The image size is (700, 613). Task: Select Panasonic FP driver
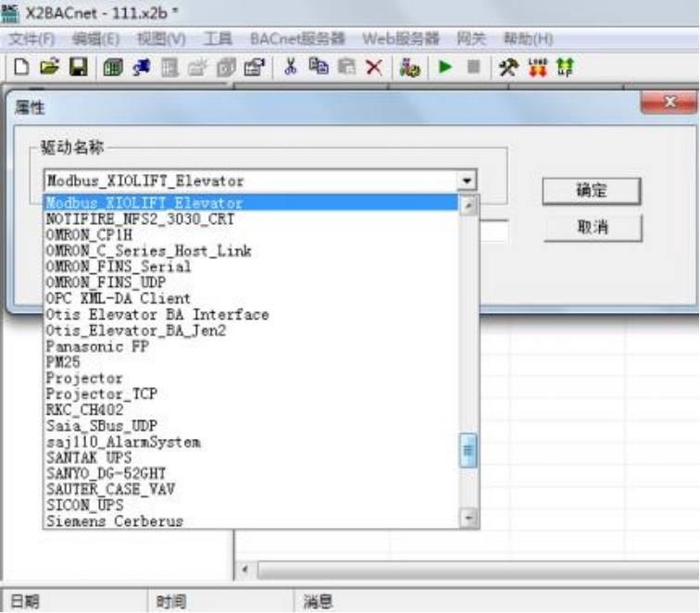coord(251,346)
